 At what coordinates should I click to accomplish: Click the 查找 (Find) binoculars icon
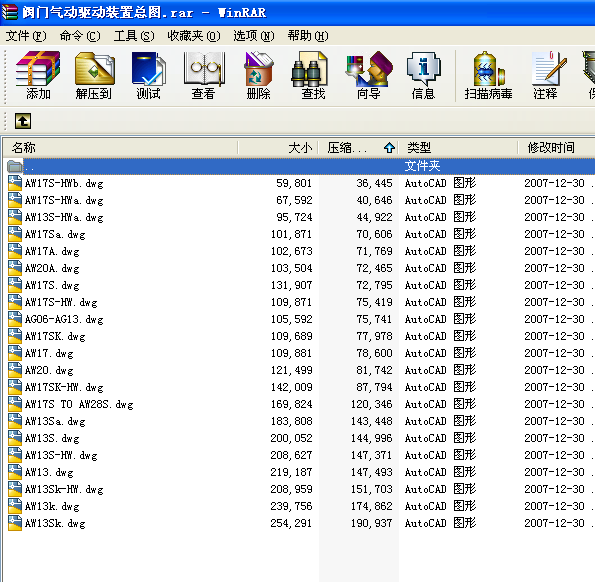(x=309, y=69)
